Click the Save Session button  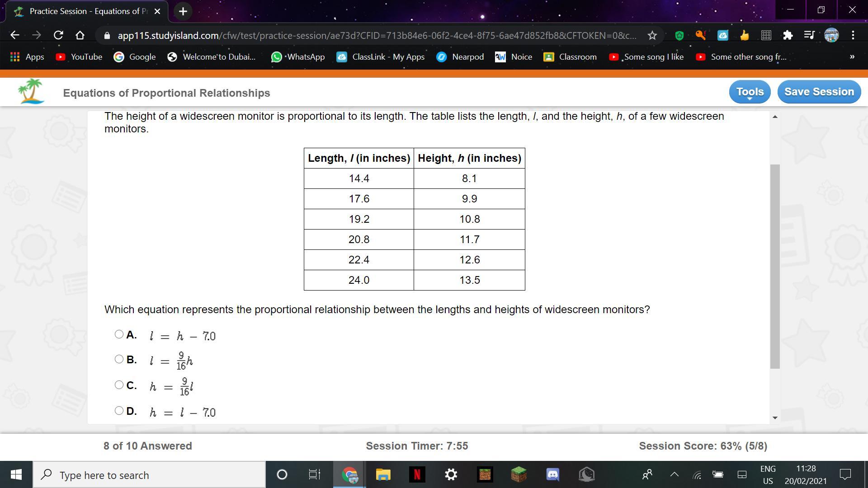pos(819,92)
